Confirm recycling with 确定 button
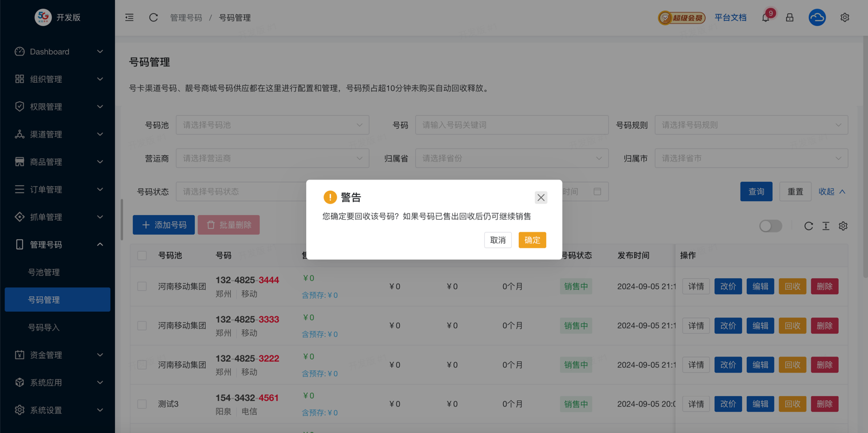Viewport: 868px width, 433px height. click(x=532, y=240)
